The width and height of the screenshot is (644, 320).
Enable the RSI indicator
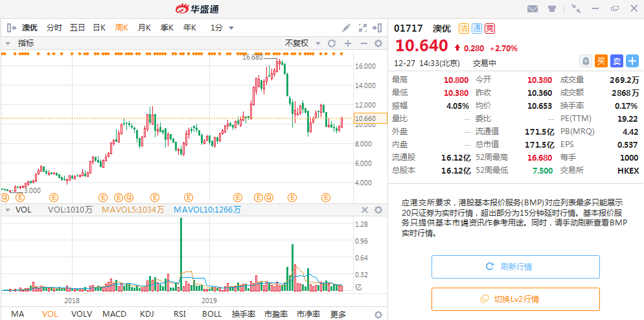[179, 314]
